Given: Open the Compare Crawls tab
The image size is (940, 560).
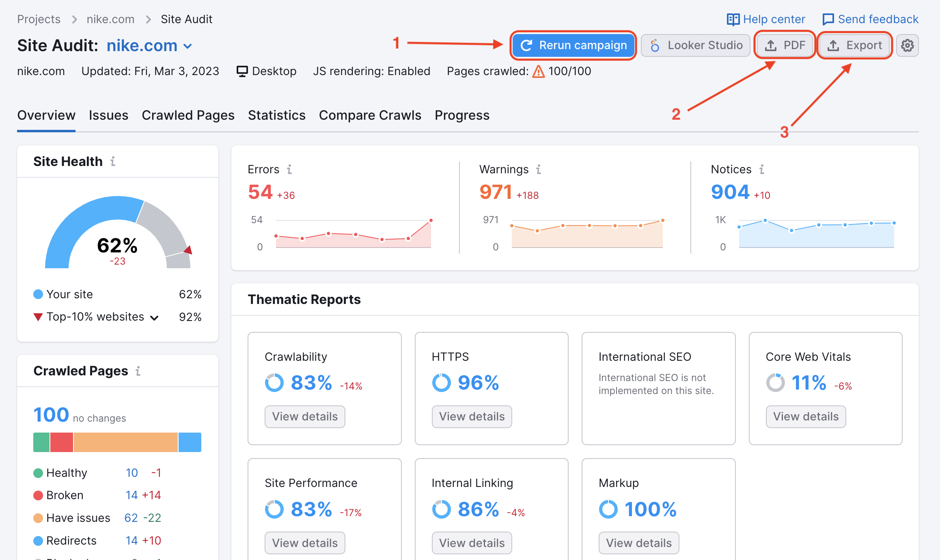Looking at the screenshot, I should (x=370, y=115).
